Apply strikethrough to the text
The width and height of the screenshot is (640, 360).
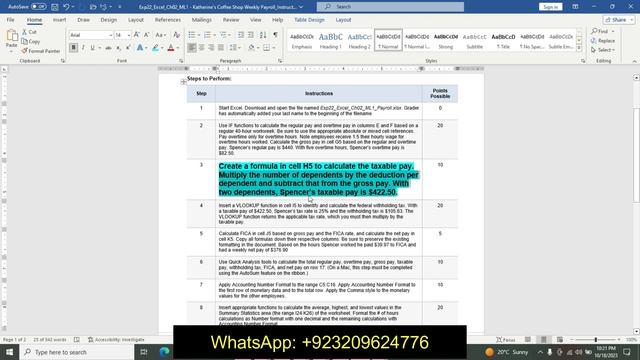pos(108,48)
